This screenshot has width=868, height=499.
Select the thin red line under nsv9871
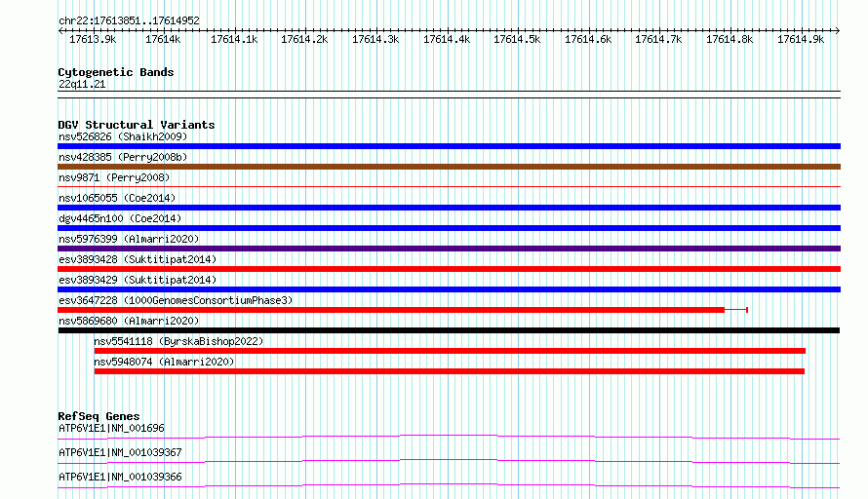[x=449, y=187]
